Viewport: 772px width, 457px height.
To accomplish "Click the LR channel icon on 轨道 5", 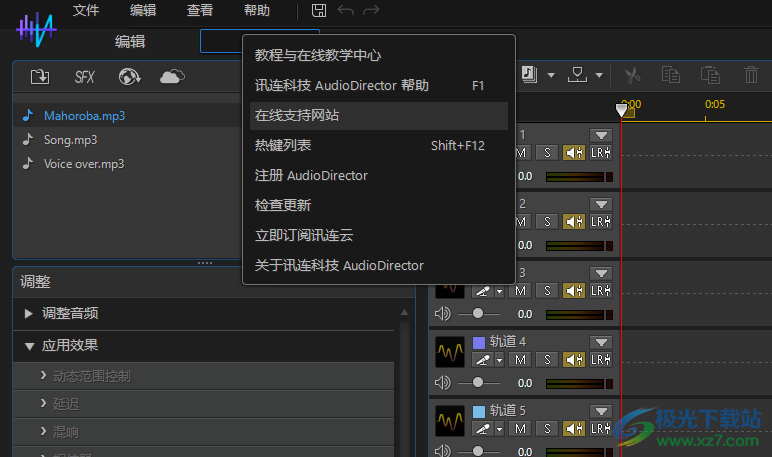I will [601, 429].
